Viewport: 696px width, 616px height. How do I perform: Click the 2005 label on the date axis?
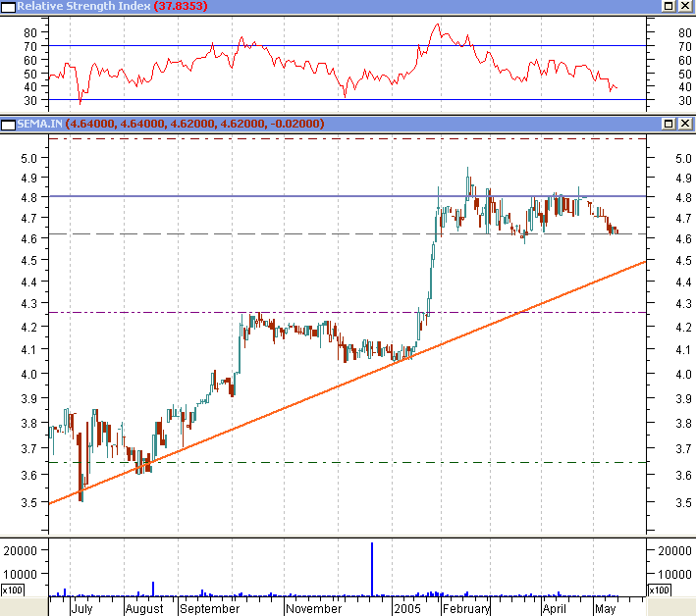click(407, 608)
